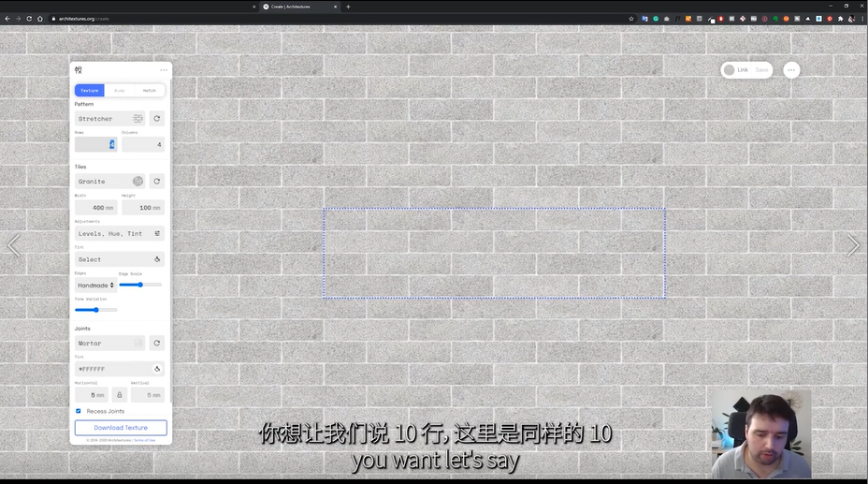Switch to the Bump tab
This screenshot has width=868, height=484.
(120, 90)
